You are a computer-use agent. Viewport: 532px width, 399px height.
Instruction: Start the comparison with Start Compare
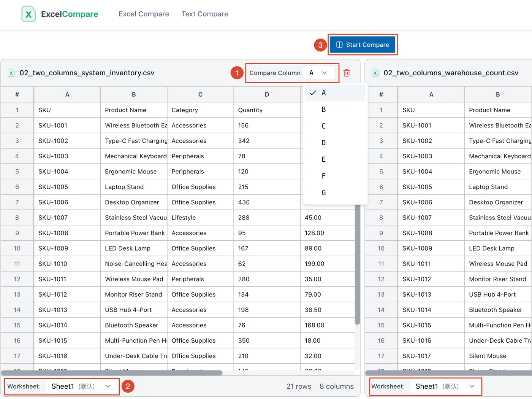coord(363,45)
